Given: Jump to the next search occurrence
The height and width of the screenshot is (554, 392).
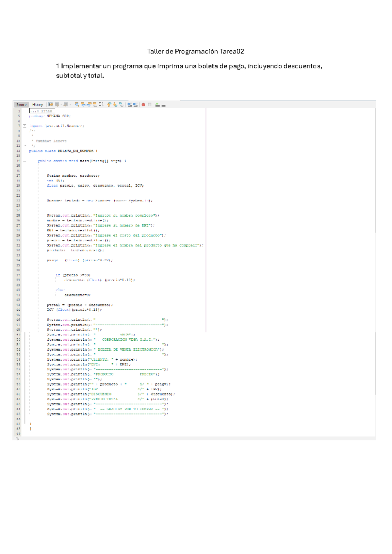Looking at the screenshot, I should pos(89,105).
